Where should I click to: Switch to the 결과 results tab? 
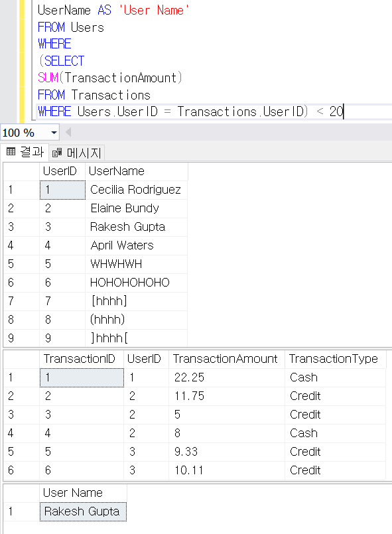[x=25, y=152]
